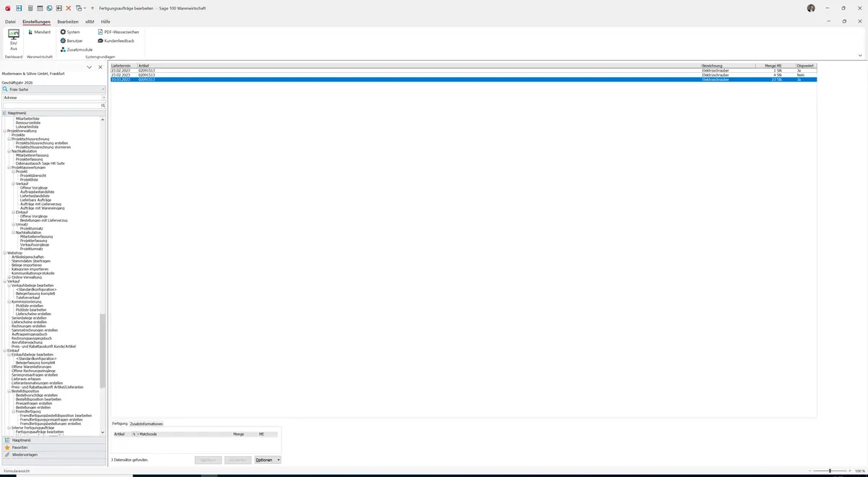Click zoom-in plus on status bar

[849, 470]
